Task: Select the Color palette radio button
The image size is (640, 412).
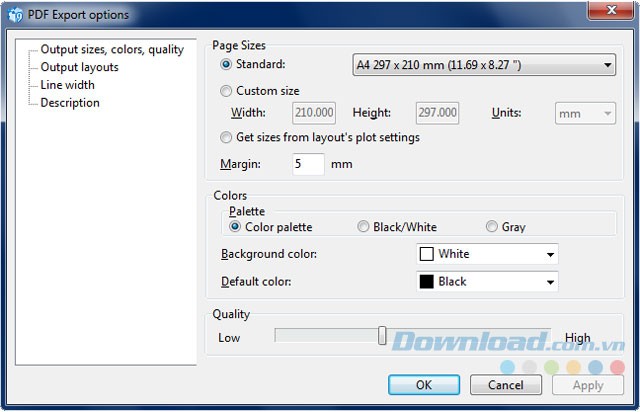Action: [x=235, y=226]
